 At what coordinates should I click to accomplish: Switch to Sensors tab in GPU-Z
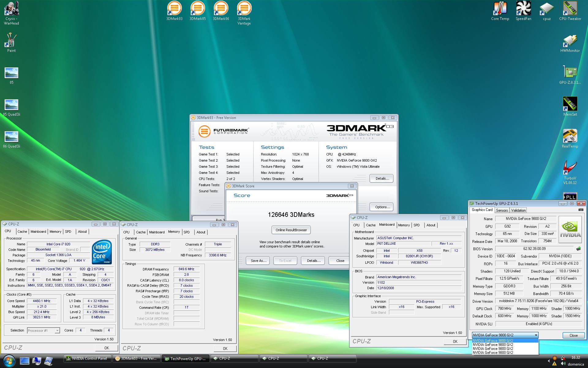(x=502, y=210)
